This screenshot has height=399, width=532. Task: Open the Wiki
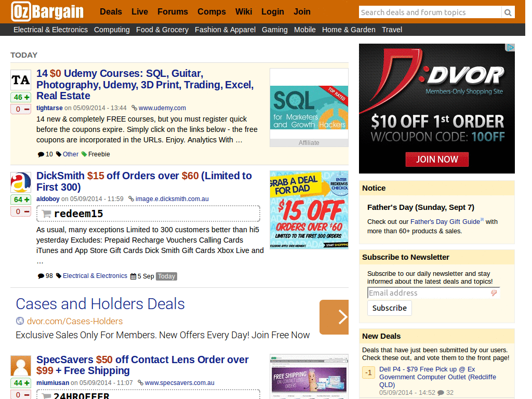(x=244, y=12)
